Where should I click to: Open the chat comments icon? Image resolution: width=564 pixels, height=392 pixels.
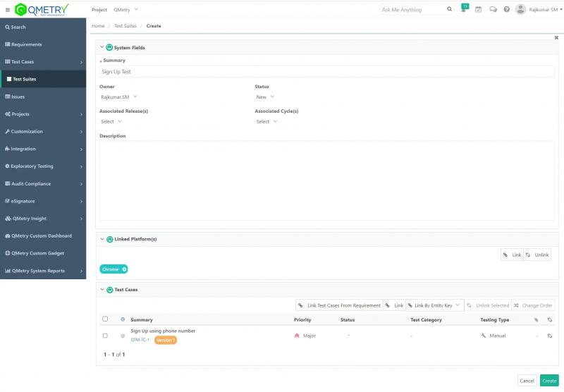tap(493, 10)
